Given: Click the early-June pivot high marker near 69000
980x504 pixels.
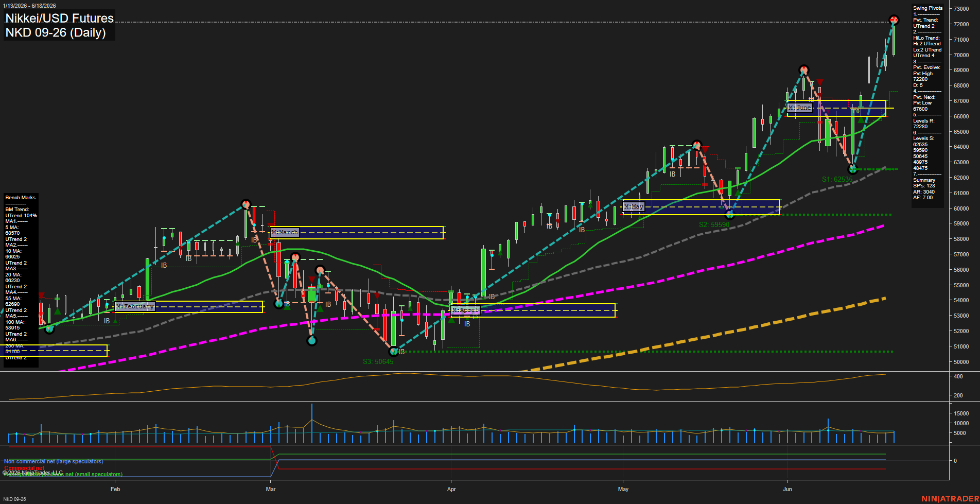Looking at the screenshot, I should point(804,70).
